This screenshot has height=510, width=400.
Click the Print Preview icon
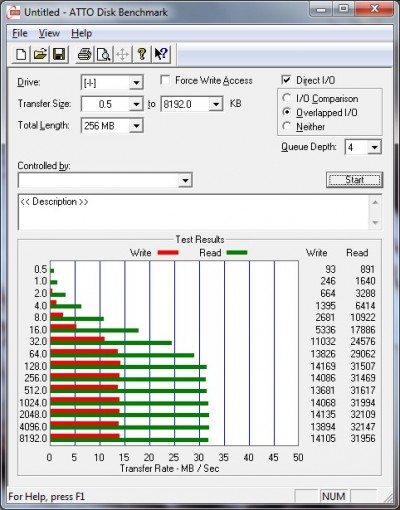pos(103,54)
